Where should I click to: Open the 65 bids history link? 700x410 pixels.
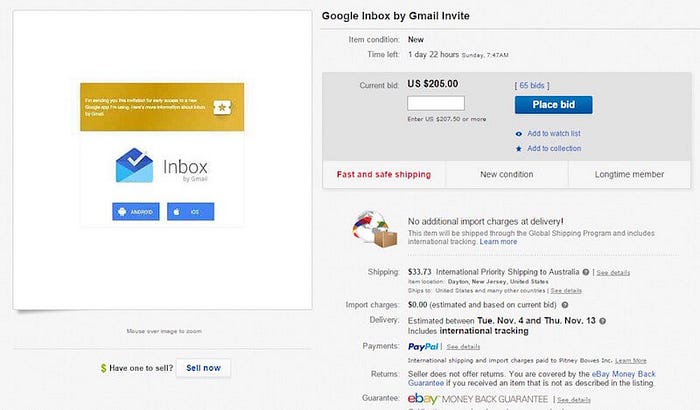pyautogui.click(x=532, y=85)
